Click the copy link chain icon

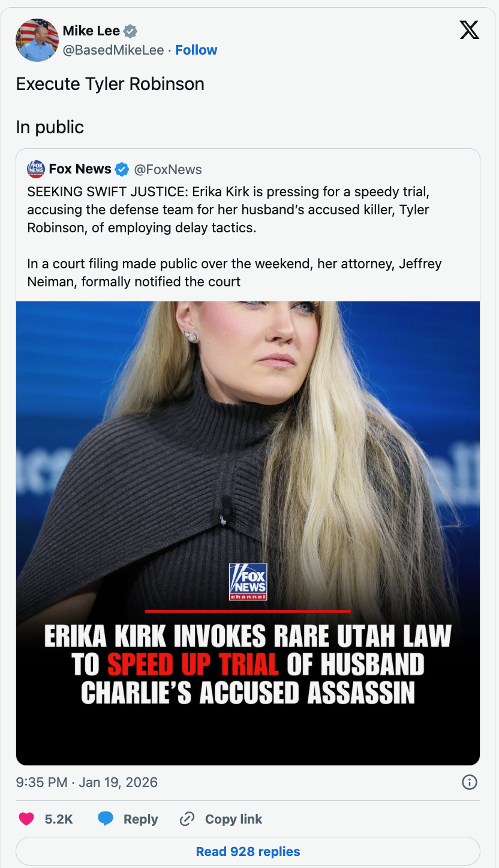click(x=187, y=819)
